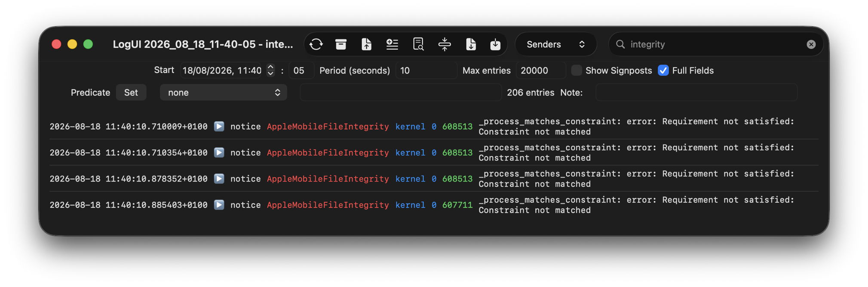The width and height of the screenshot is (868, 287).
Task: Click the Max entries field showing 20000
Action: tap(540, 70)
